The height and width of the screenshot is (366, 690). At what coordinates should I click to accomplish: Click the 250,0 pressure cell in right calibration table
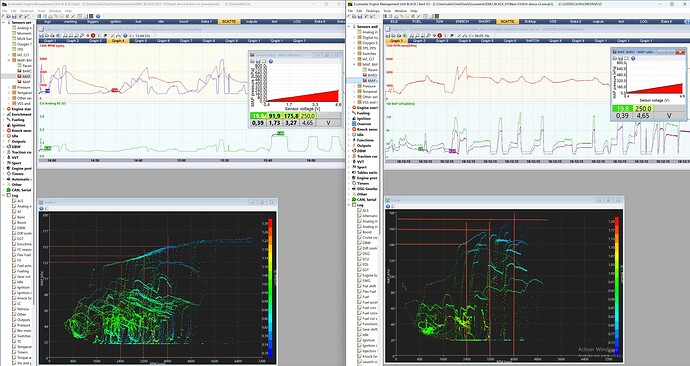point(643,109)
